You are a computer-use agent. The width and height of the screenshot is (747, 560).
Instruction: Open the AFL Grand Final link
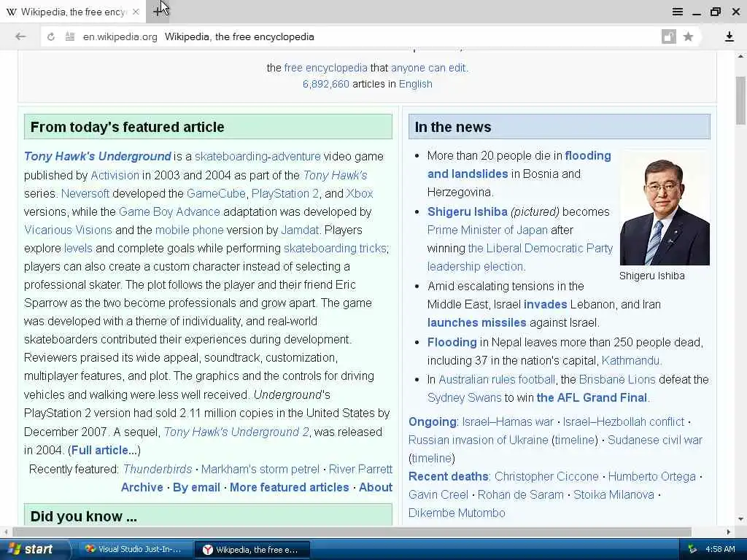(x=592, y=397)
